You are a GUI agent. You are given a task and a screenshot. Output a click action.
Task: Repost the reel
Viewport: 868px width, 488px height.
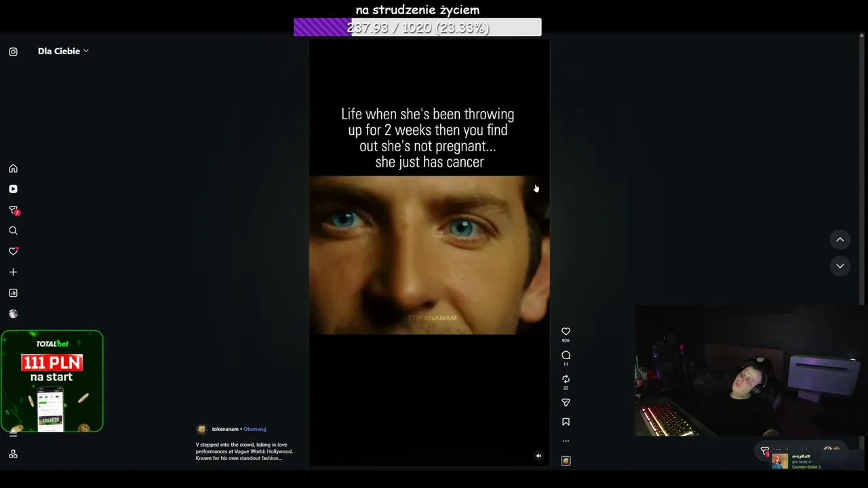(x=566, y=379)
